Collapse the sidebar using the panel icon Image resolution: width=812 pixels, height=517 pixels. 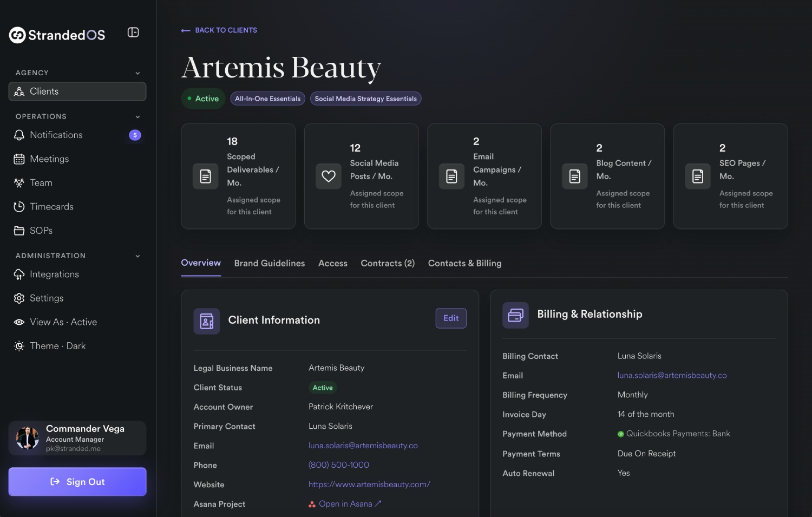133,32
